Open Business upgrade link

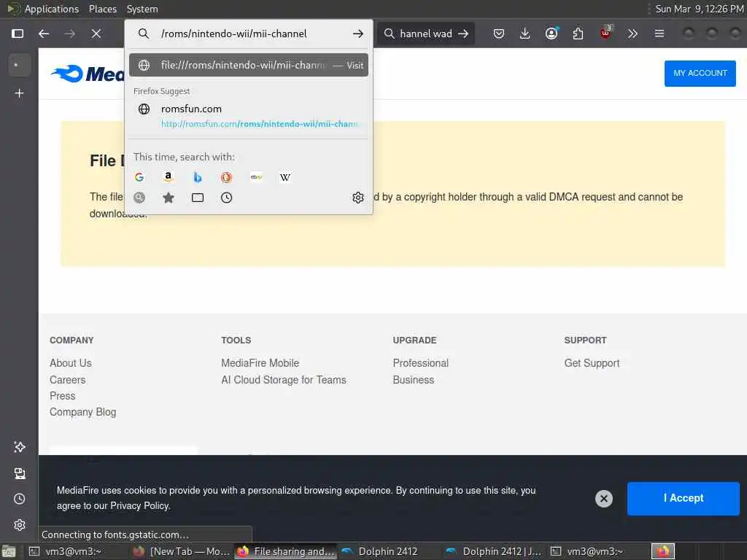pos(414,380)
